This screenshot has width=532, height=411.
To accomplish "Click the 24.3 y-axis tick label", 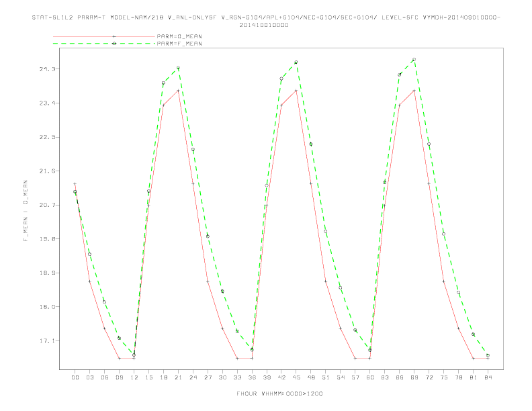I will click(46, 69).
